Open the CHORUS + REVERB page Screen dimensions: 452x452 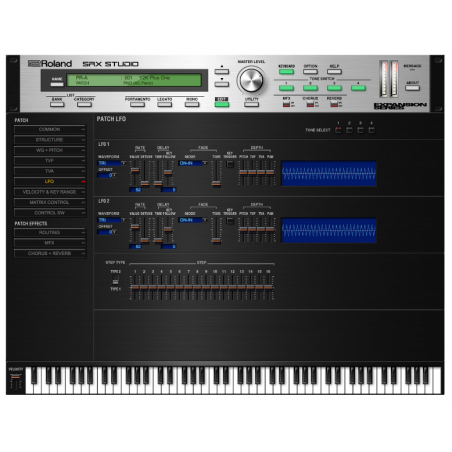[x=50, y=253]
